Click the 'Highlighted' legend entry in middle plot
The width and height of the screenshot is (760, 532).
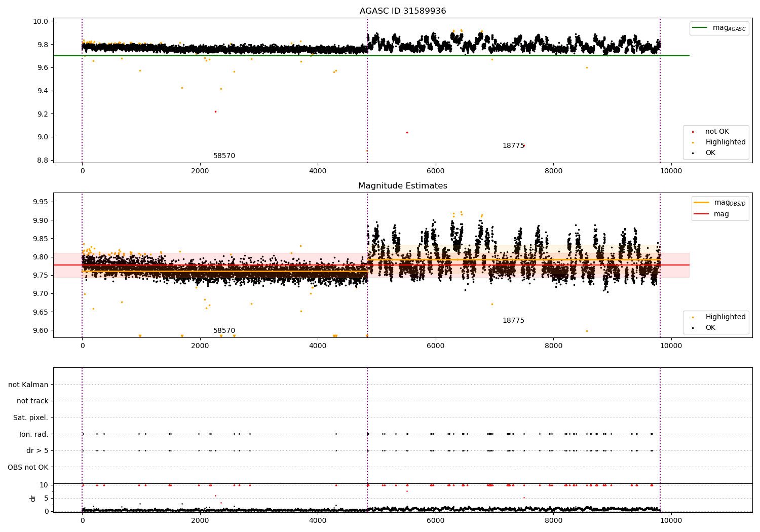click(725, 317)
